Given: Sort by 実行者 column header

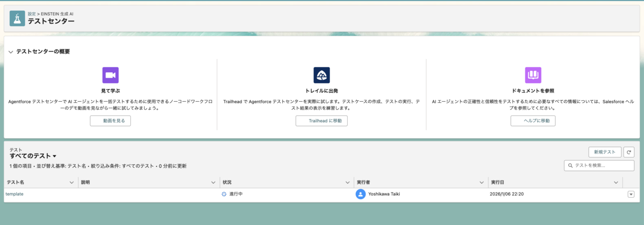Looking at the screenshot, I should (364, 183).
